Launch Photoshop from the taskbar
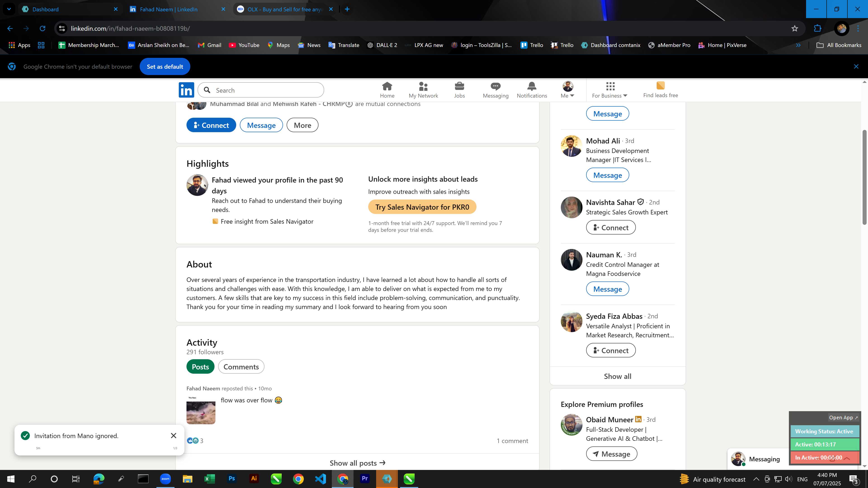This screenshot has height=488, width=868. click(x=231, y=479)
